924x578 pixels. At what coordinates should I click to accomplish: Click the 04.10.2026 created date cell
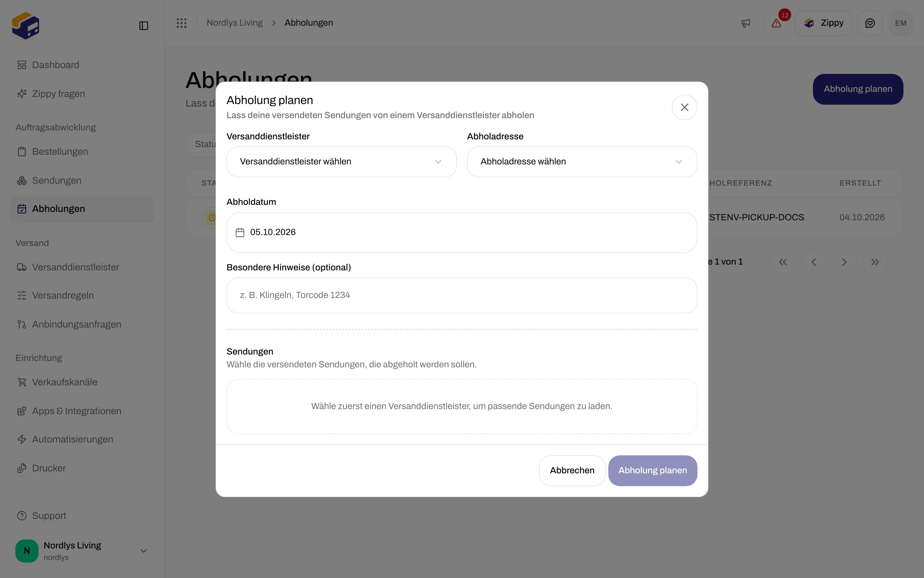(x=862, y=217)
